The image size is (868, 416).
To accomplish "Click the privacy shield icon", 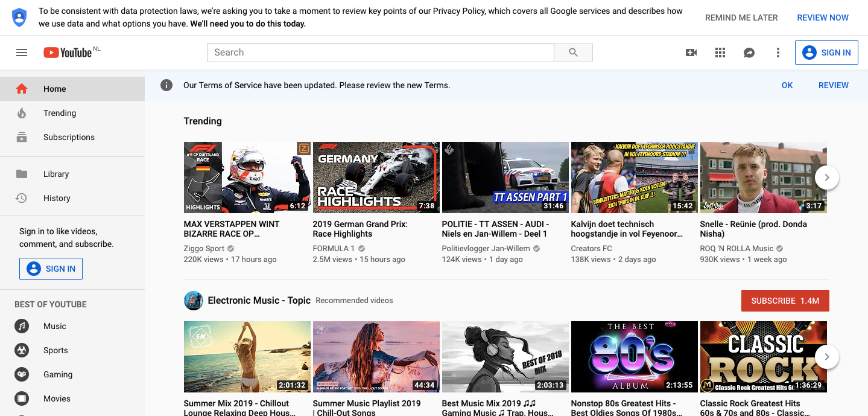I will click(x=20, y=18).
